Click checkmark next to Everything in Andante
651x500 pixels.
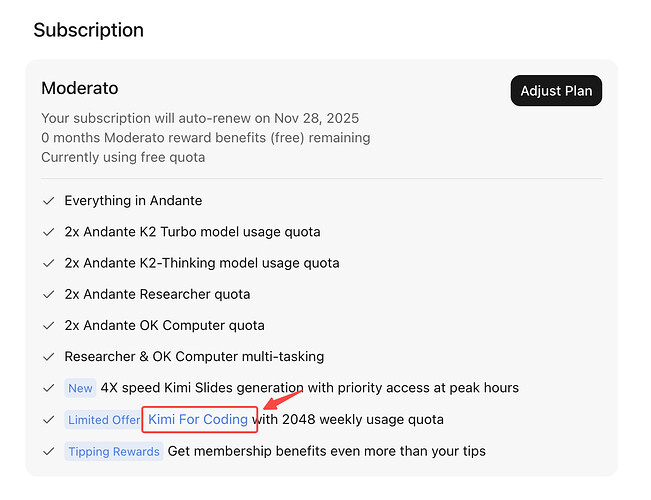click(48, 201)
